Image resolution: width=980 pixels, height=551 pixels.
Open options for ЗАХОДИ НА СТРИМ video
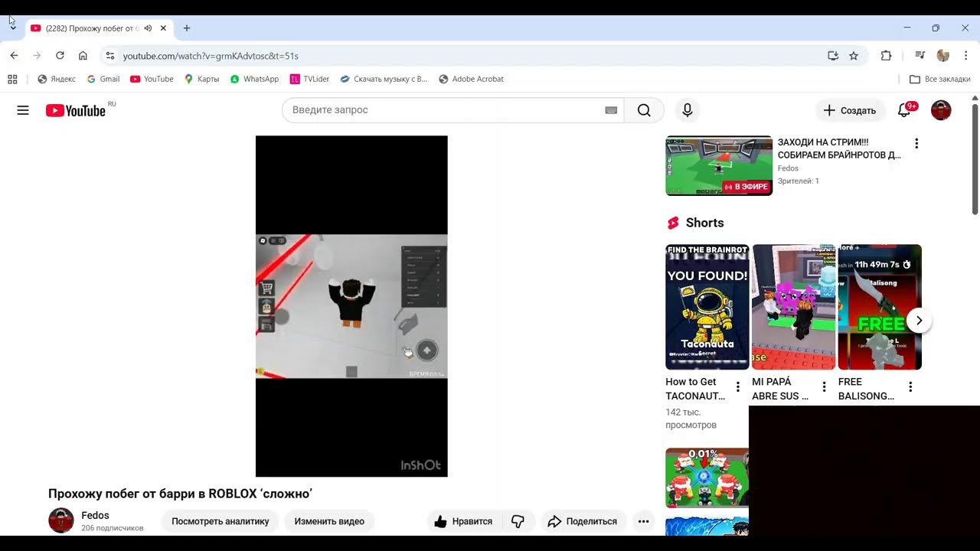click(x=916, y=143)
